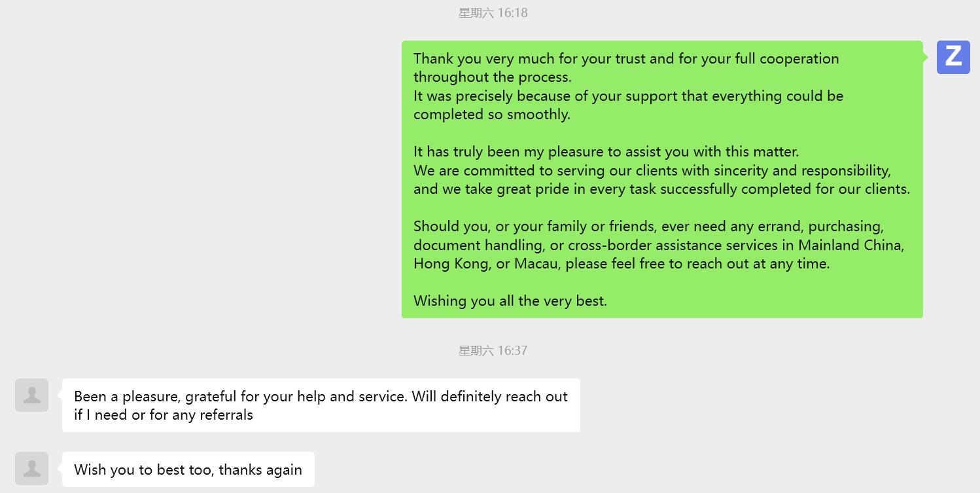Click the "Wishing you all the very best." line
The image size is (980, 493).
[x=510, y=301]
